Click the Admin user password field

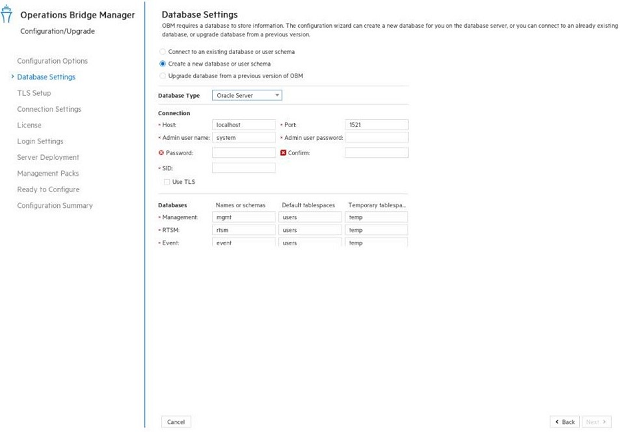pos(376,138)
